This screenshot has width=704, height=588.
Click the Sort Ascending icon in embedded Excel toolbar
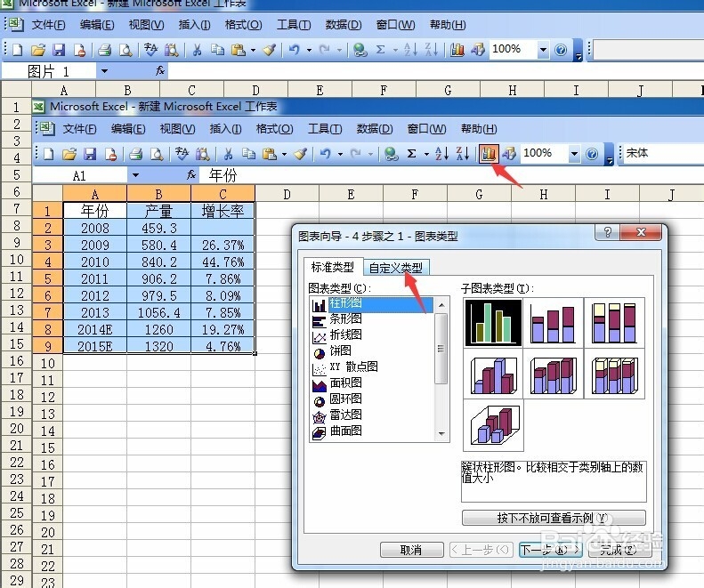tap(441, 154)
